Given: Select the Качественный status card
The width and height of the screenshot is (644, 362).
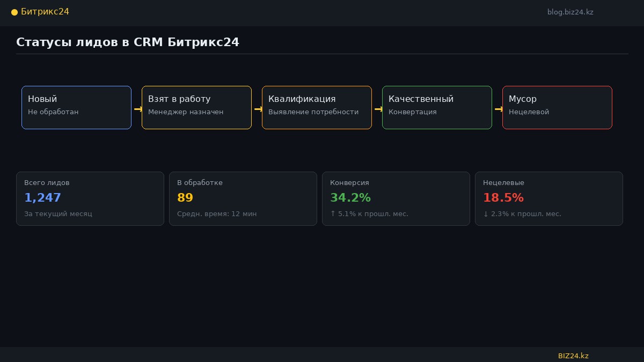Looking at the screenshot, I should pos(437,107).
